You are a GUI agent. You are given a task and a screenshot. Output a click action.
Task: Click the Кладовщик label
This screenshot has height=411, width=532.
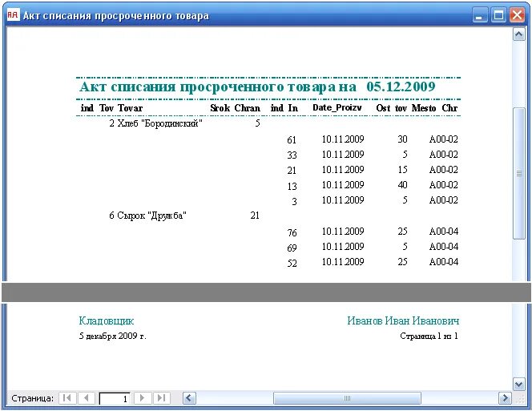107,320
